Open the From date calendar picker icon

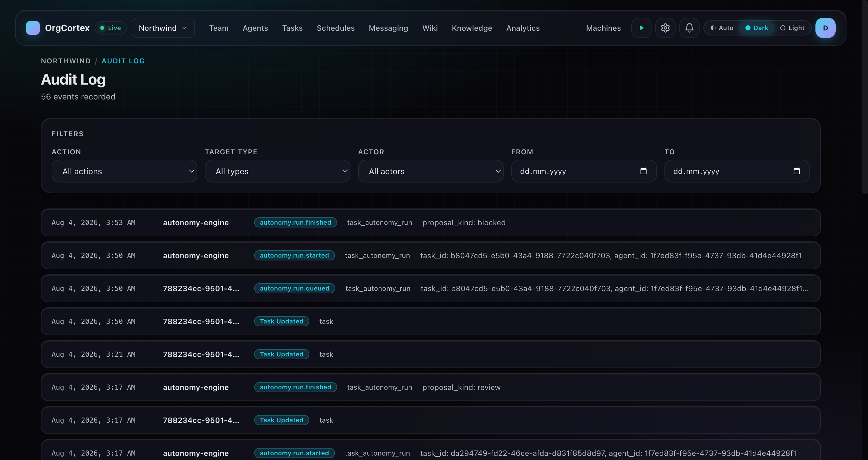coord(643,171)
